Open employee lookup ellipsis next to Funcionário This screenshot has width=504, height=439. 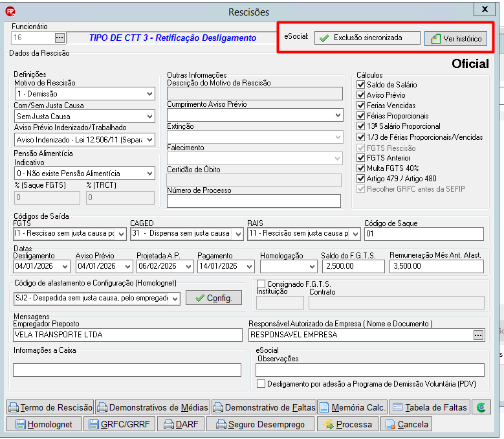point(60,38)
